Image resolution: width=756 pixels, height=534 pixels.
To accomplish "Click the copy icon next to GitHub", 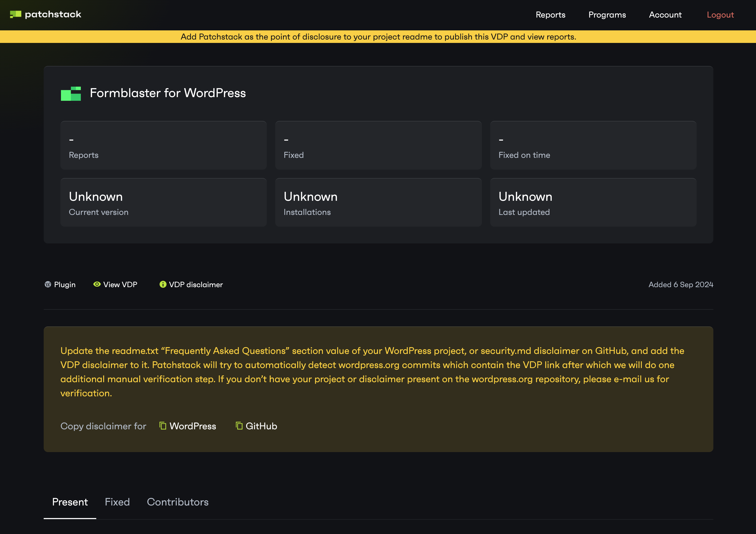I will 239,426.
